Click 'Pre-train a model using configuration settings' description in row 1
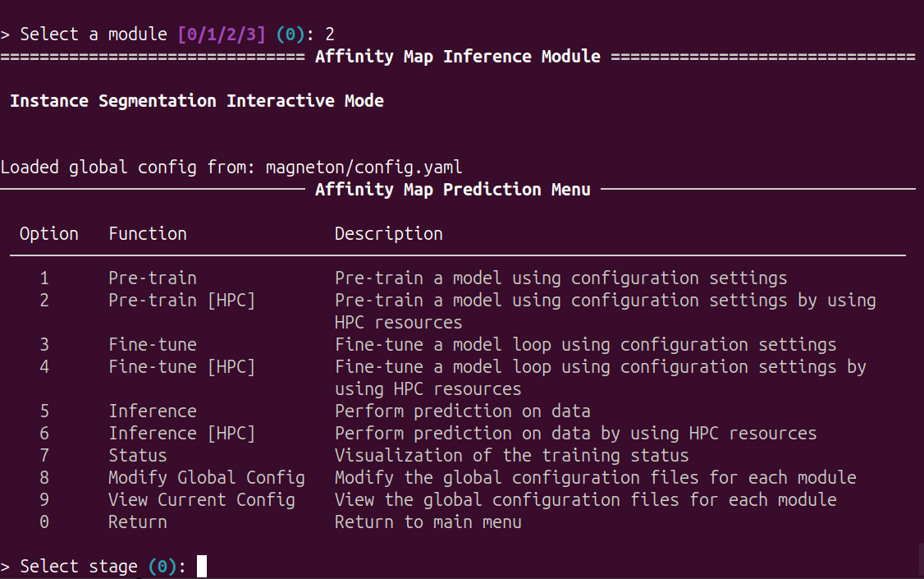The height and width of the screenshot is (579, 924). (x=561, y=278)
